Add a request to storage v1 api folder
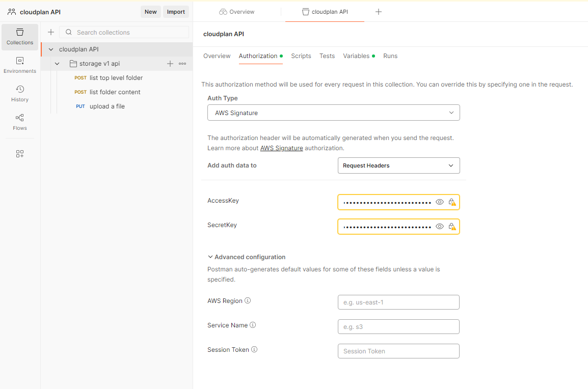Viewport: 588px width, 389px height. 170,64
